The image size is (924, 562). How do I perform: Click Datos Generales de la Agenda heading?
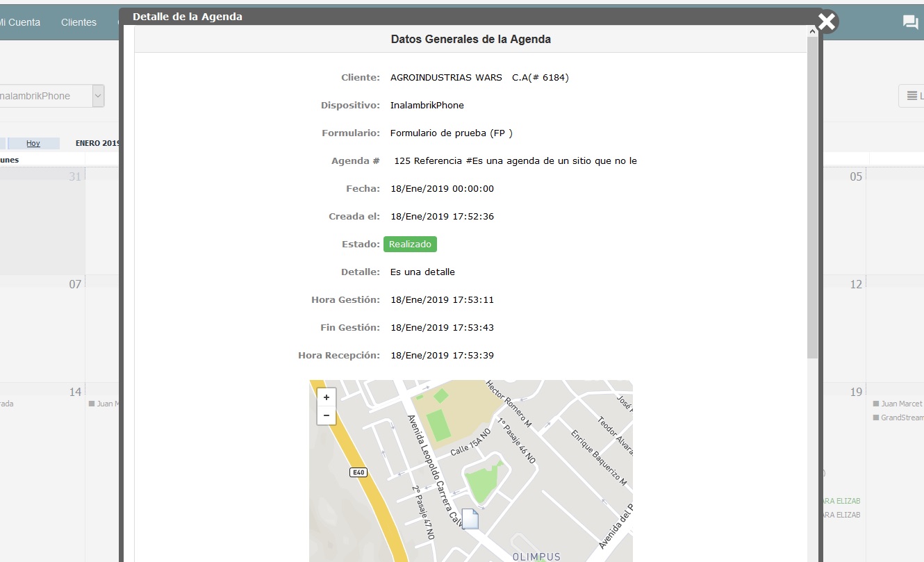click(x=471, y=40)
